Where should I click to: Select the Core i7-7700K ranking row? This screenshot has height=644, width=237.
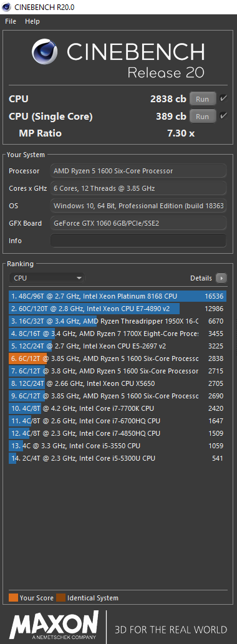pos(117,409)
